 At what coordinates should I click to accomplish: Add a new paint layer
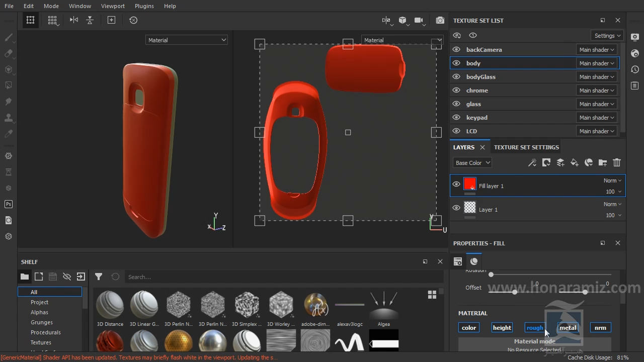560,162
